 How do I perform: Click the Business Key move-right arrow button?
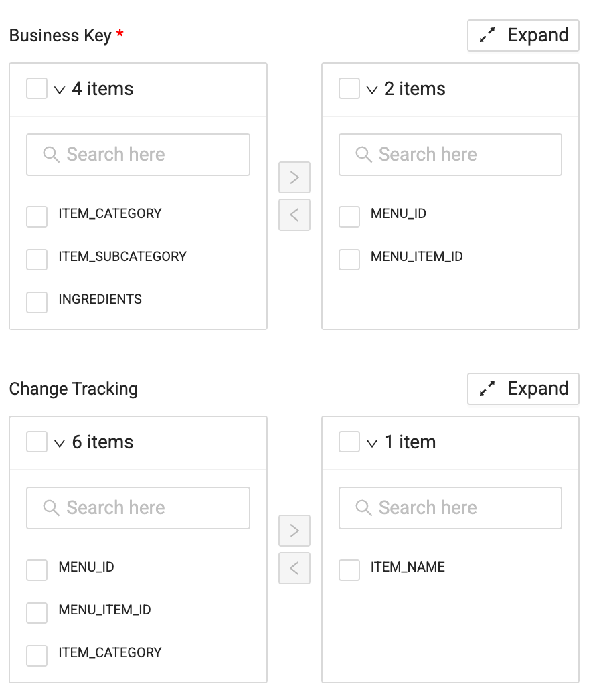(294, 177)
